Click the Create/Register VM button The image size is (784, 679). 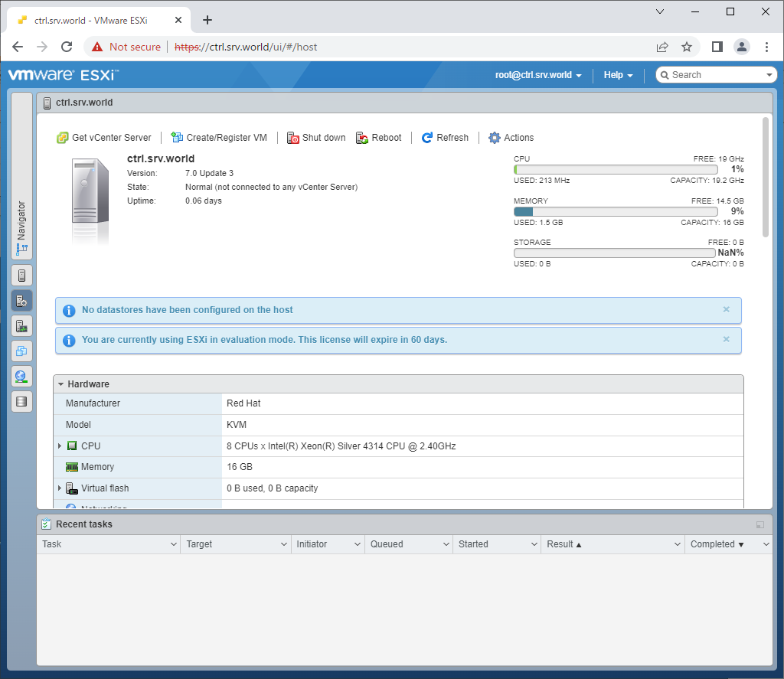tap(220, 138)
